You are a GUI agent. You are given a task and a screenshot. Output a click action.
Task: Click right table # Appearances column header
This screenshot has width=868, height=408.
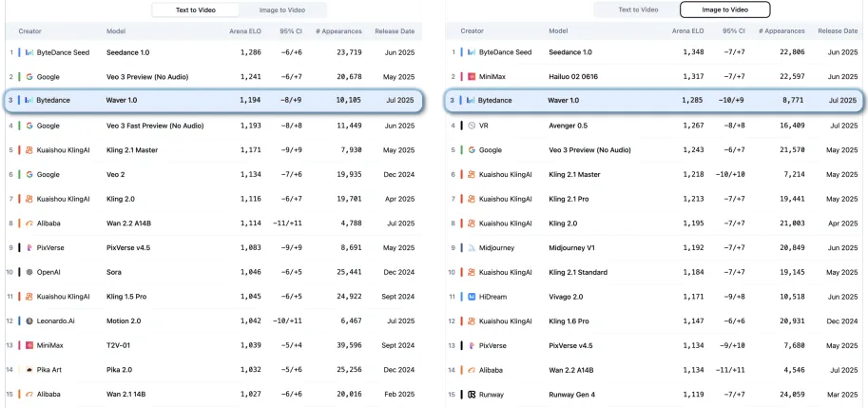click(x=781, y=31)
